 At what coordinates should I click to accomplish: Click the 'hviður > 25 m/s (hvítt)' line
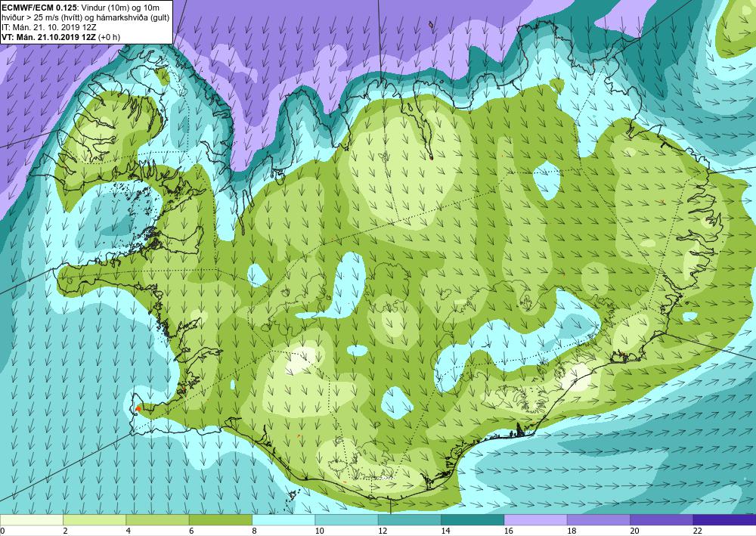point(42,17)
